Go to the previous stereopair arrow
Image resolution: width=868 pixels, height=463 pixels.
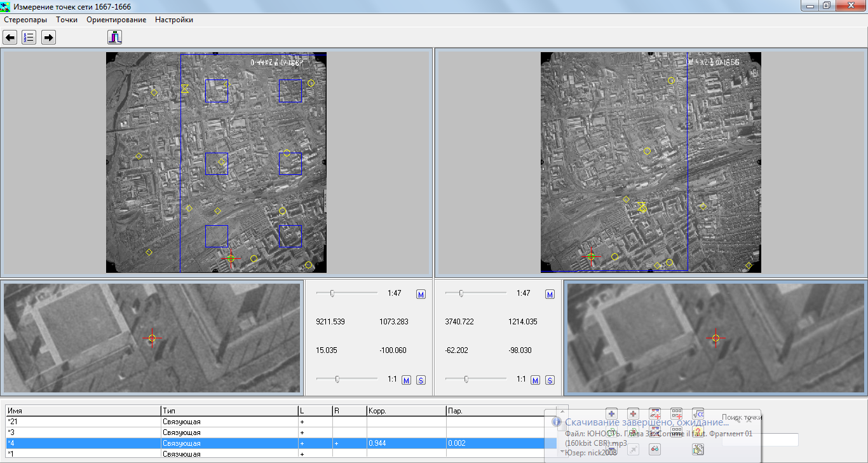point(10,38)
